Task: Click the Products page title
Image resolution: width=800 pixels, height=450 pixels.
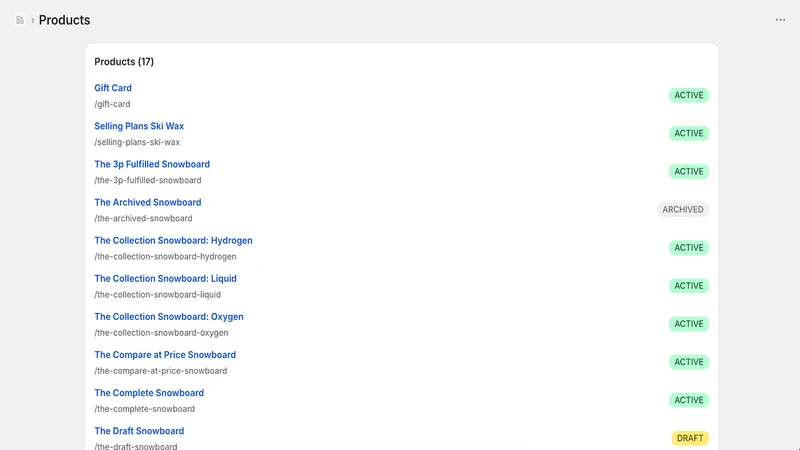Action: pos(64,20)
